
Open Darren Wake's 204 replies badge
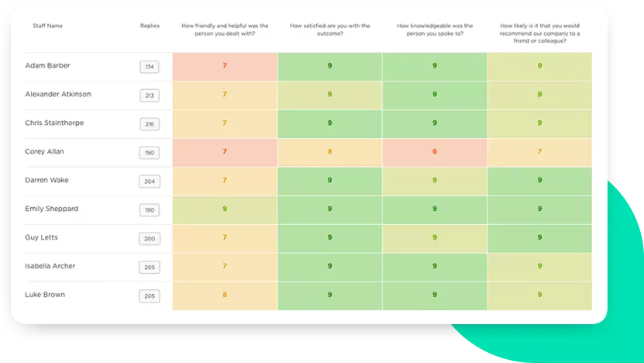coord(150,181)
